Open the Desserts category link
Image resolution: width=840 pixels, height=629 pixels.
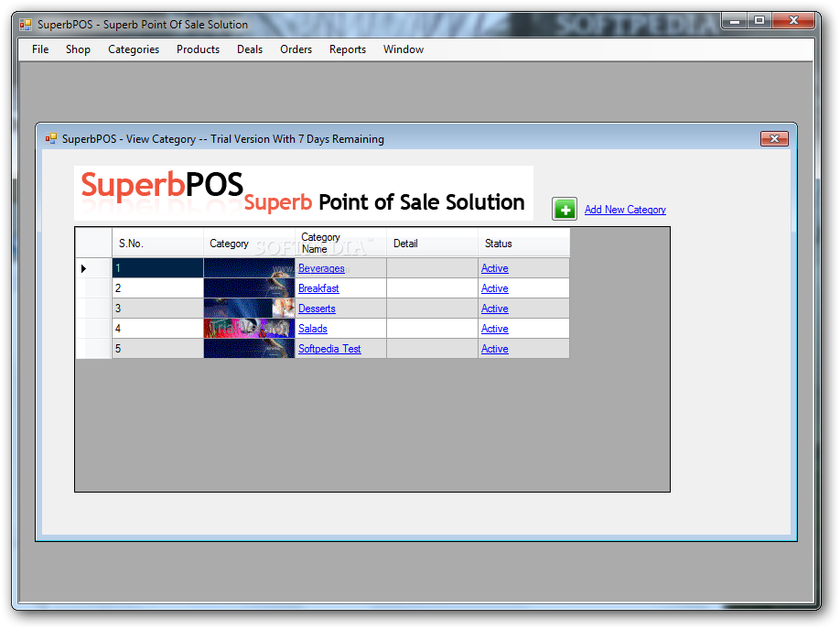pos(317,309)
